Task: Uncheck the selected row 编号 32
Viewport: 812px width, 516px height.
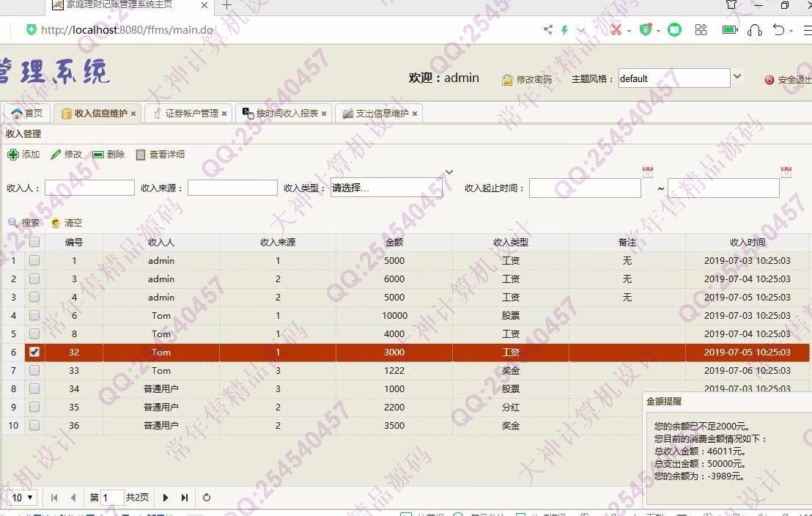Action: pyautogui.click(x=34, y=353)
